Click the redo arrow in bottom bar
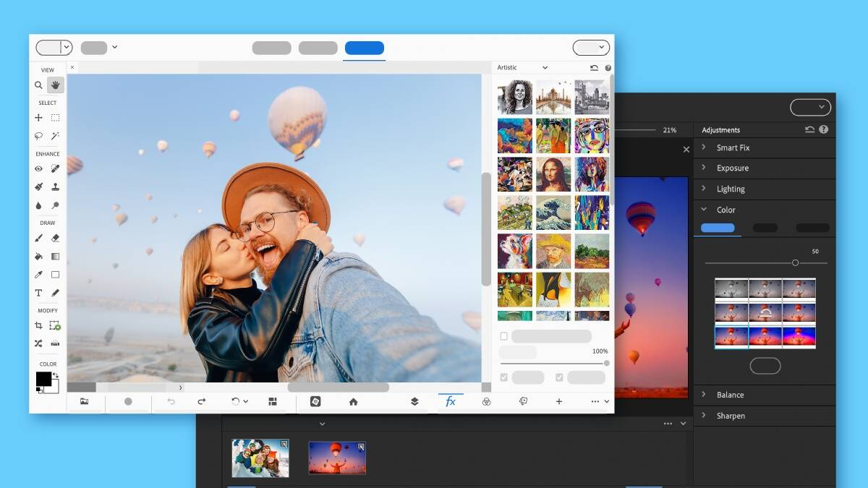The height and width of the screenshot is (488, 868). pyautogui.click(x=202, y=401)
